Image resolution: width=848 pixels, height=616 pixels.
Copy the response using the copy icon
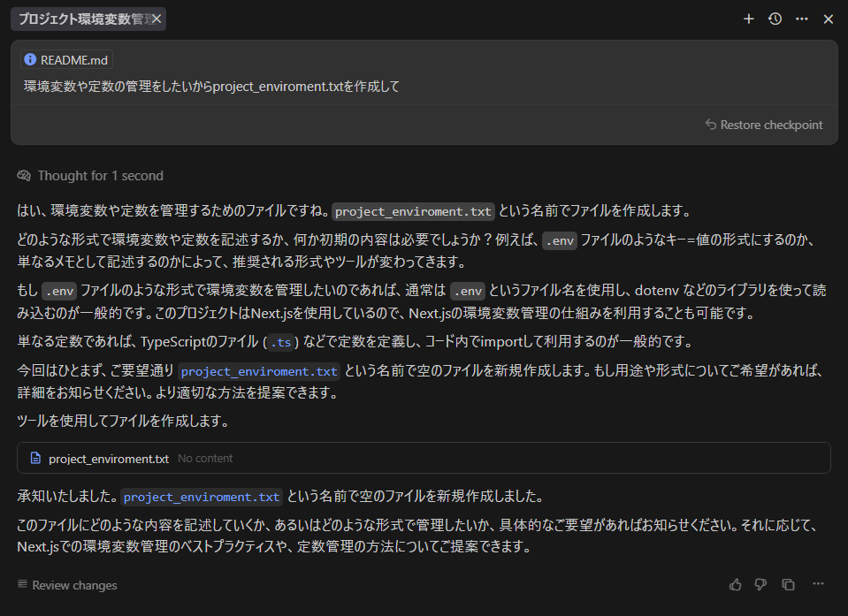(788, 584)
